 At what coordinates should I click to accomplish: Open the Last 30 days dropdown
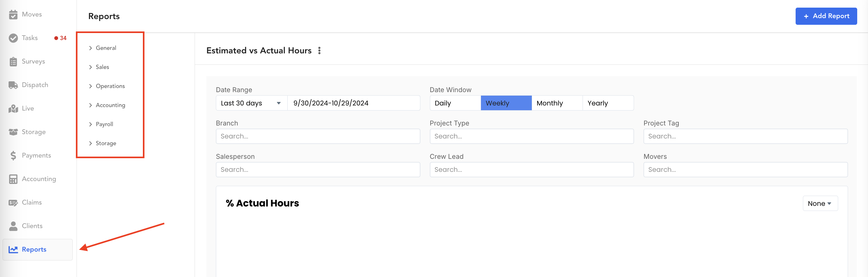click(x=251, y=103)
